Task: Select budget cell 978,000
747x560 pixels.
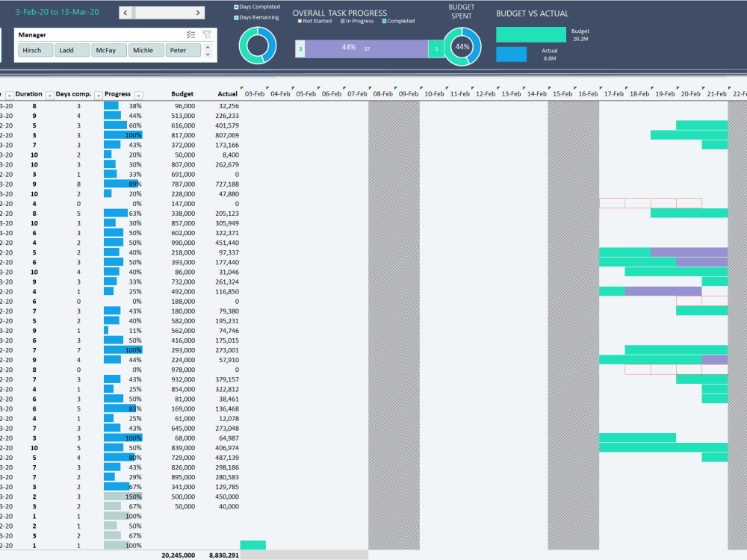Action: tap(183, 370)
